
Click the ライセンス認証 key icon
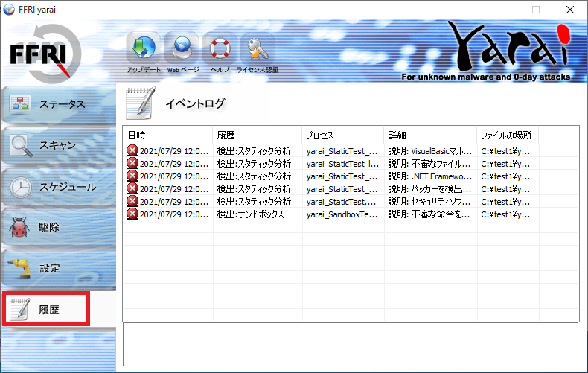pyautogui.click(x=258, y=48)
